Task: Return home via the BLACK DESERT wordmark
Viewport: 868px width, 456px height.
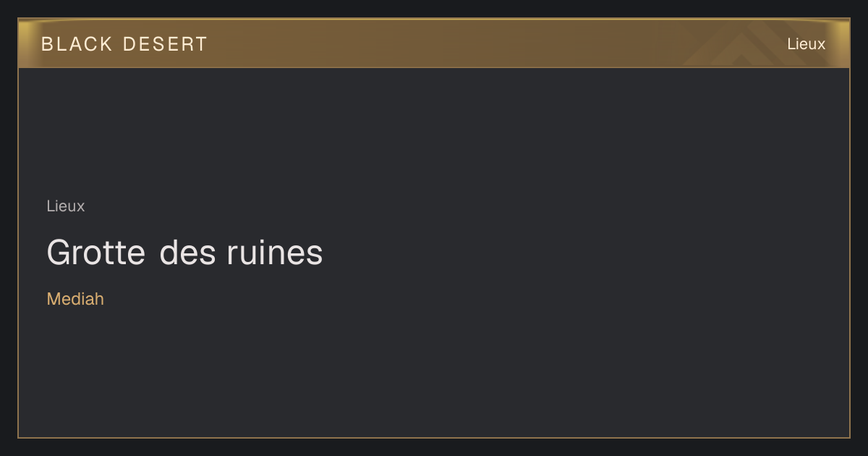Action: (x=124, y=44)
